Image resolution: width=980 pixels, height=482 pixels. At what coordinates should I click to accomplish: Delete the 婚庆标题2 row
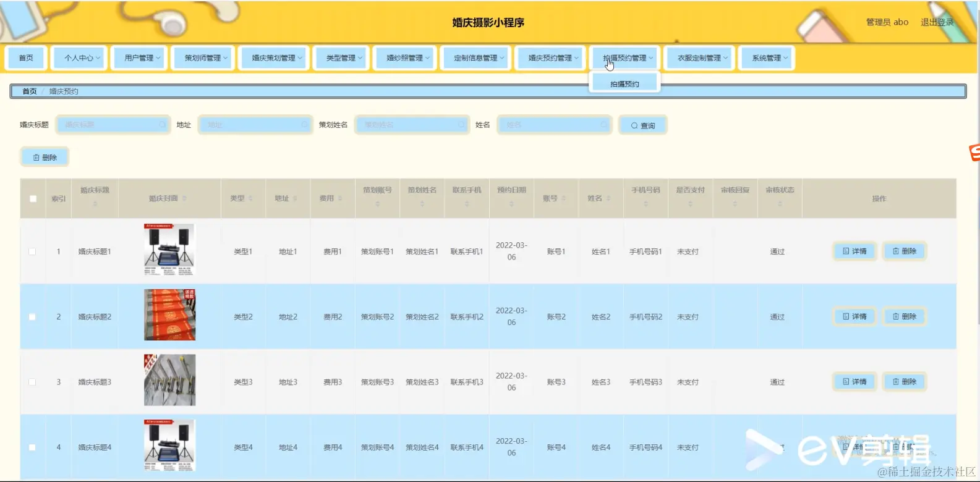click(x=904, y=316)
